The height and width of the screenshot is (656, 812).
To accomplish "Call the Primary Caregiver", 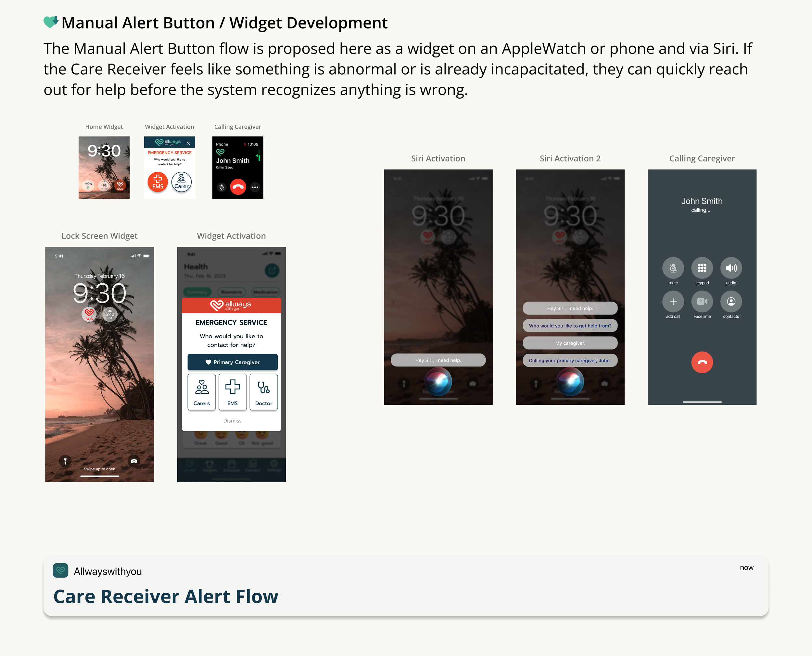I will coord(233,362).
